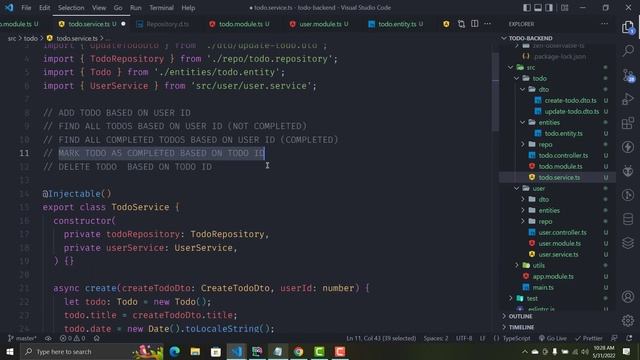Viewport: 640px width, 360px height.
Task: Open the Search view in activity bar
Action: coord(628,51)
